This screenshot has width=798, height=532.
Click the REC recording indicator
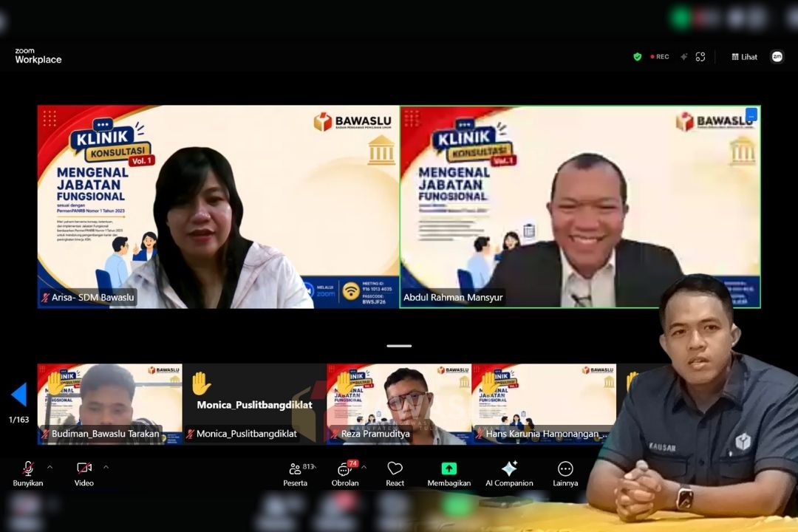[x=660, y=57]
